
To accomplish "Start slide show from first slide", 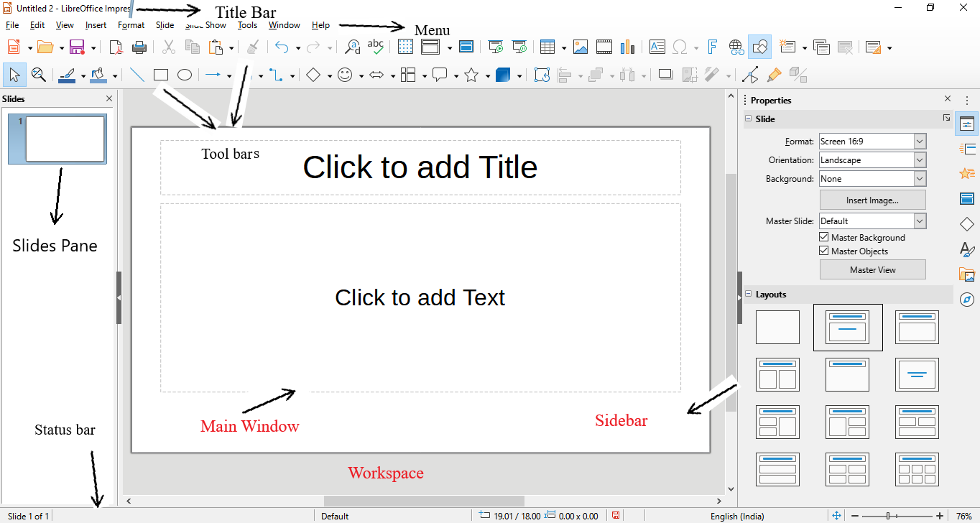I will coord(495,47).
